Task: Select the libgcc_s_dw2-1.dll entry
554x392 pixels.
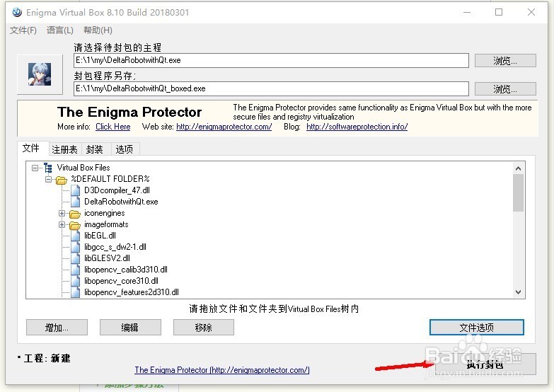Action: point(115,247)
